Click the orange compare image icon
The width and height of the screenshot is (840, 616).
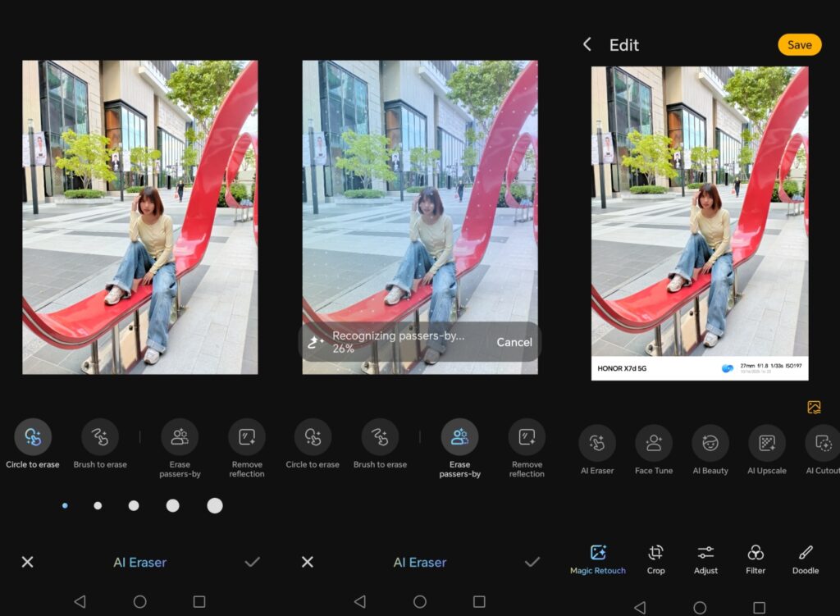tap(814, 407)
